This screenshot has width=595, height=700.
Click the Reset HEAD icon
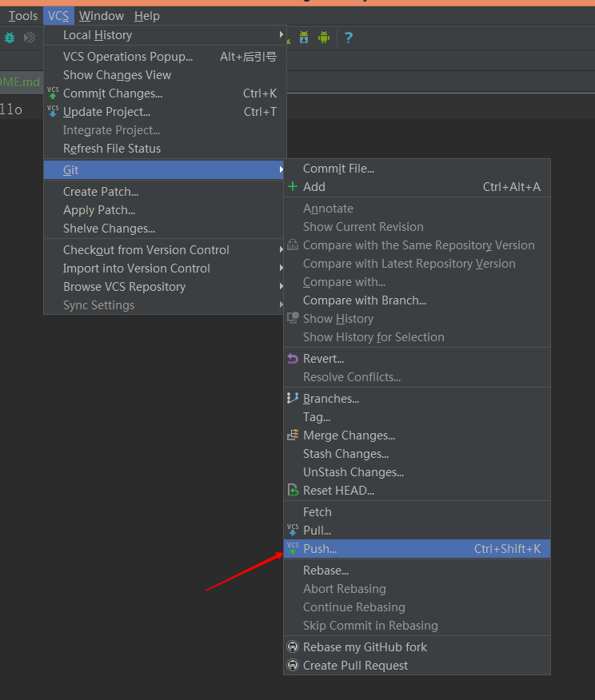293,490
